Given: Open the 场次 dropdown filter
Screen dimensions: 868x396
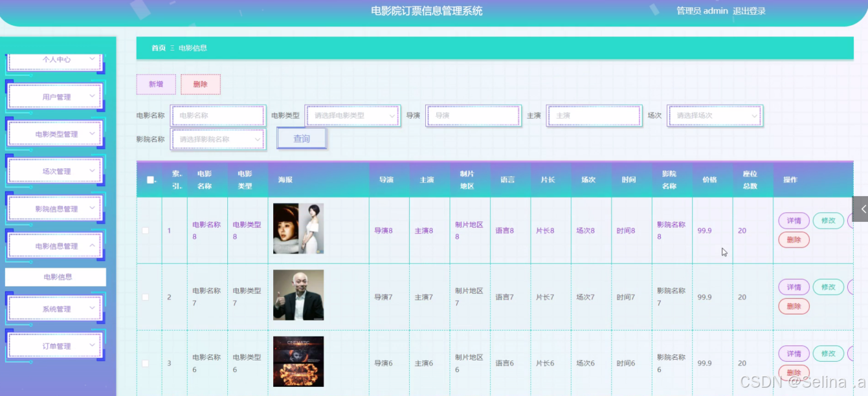Looking at the screenshot, I should coord(715,115).
